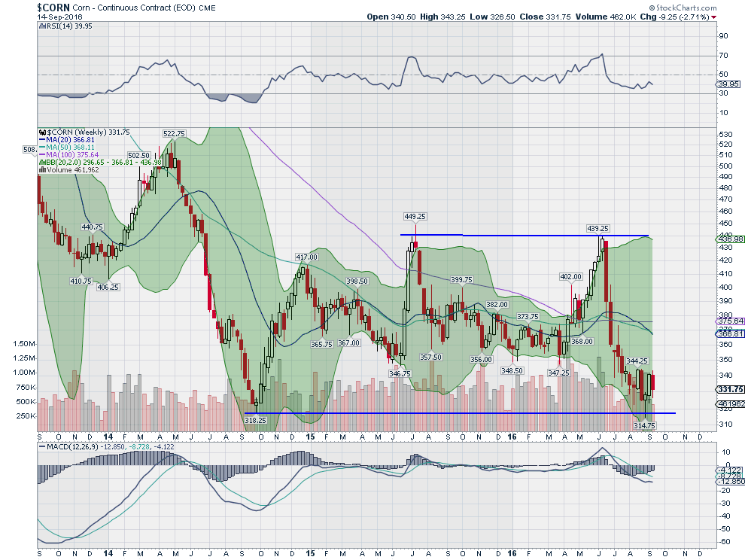This screenshot has height=560, width=745.
Task: Click the 439.25 price label
Action: click(598, 229)
